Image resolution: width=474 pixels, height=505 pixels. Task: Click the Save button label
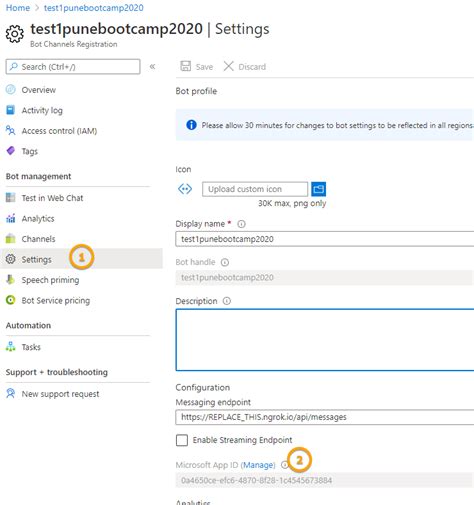tap(204, 67)
